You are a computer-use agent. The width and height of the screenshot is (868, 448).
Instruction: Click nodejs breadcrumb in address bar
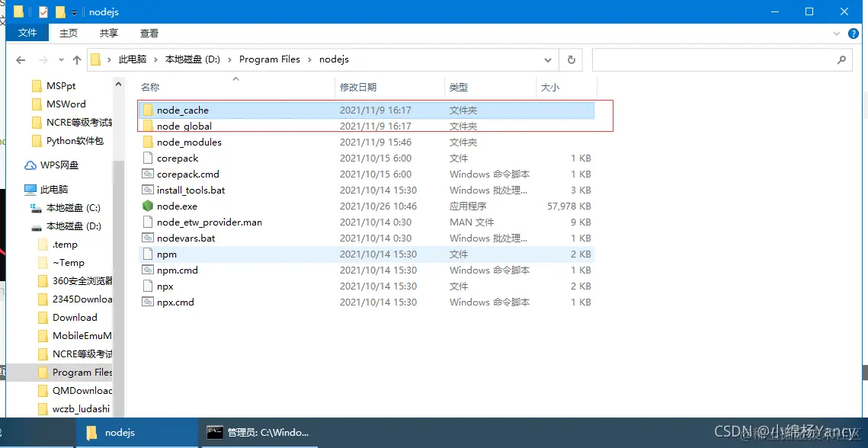pos(334,59)
